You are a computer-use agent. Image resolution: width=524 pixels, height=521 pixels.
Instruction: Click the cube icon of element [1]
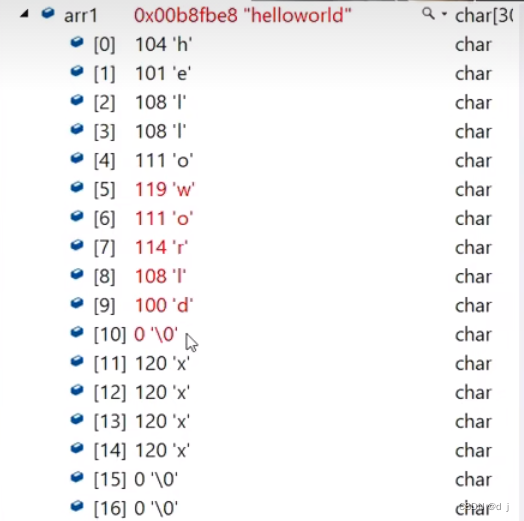[77, 71]
